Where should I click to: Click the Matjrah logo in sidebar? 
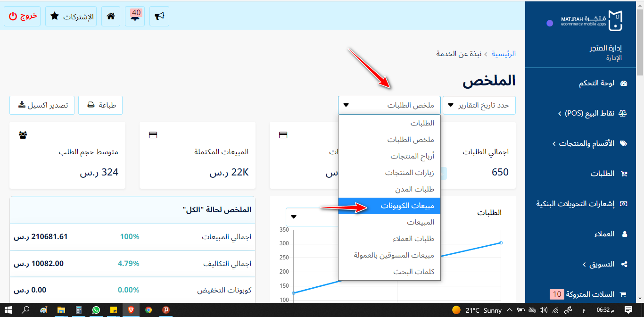(592, 21)
